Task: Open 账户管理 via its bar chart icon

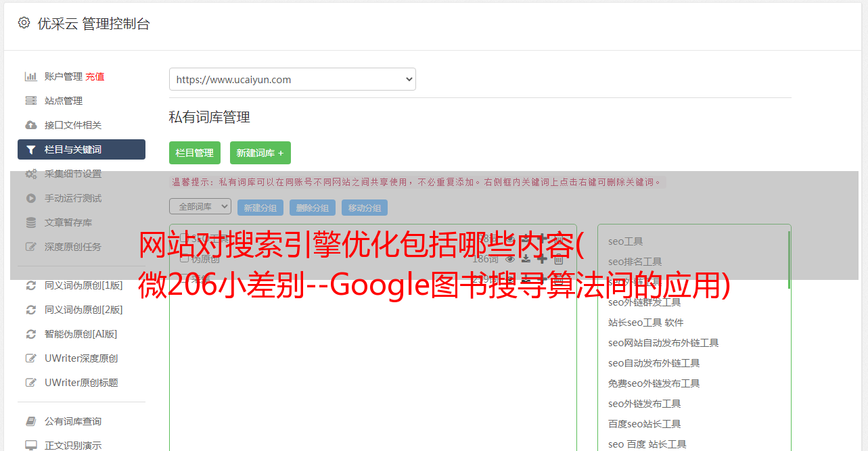Action: 31,76
